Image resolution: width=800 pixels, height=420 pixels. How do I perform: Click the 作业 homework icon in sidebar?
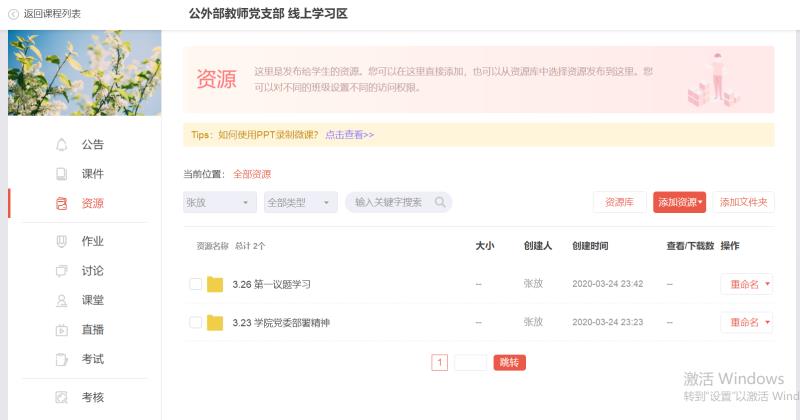(62, 241)
